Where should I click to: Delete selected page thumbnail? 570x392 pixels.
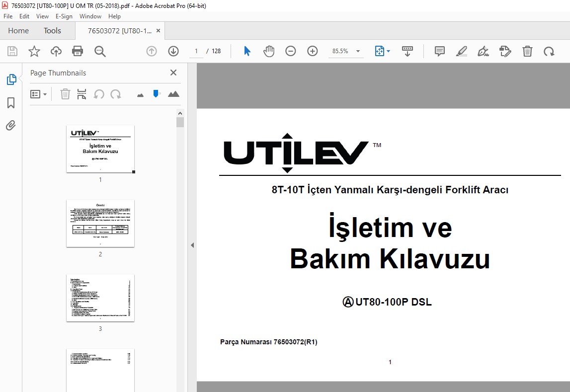pyautogui.click(x=65, y=94)
